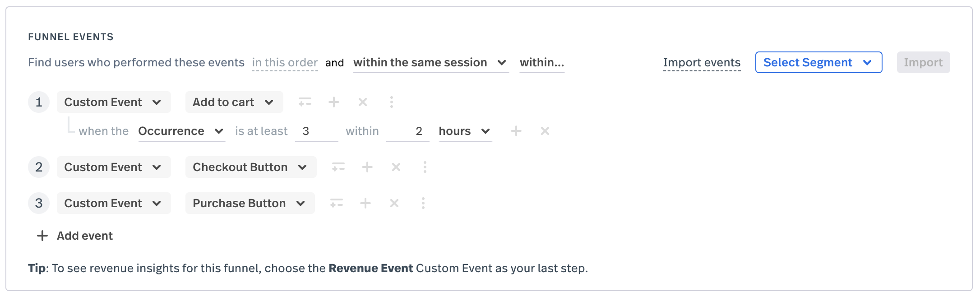The width and height of the screenshot is (980, 297).
Task: Open more options for Purchase Button step
Action: tap(423, 203)
